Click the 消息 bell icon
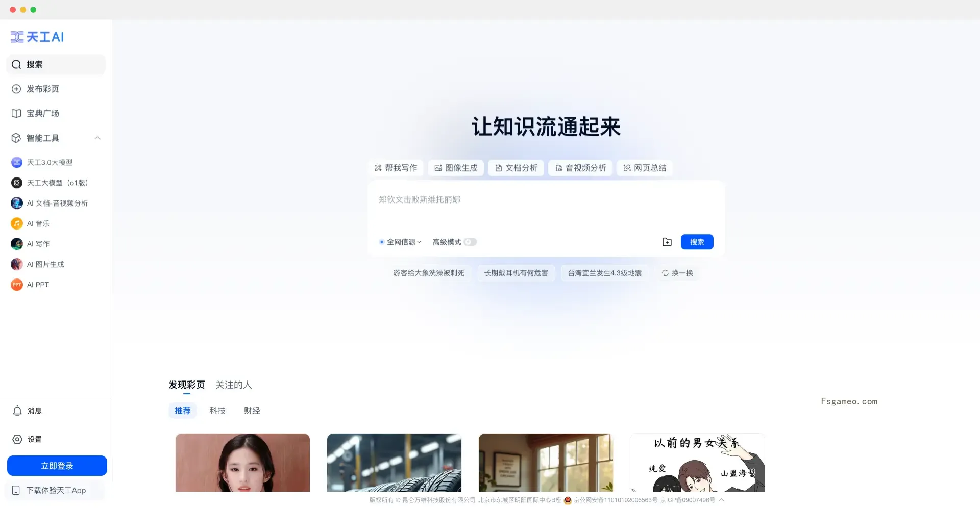 (17, 411)
